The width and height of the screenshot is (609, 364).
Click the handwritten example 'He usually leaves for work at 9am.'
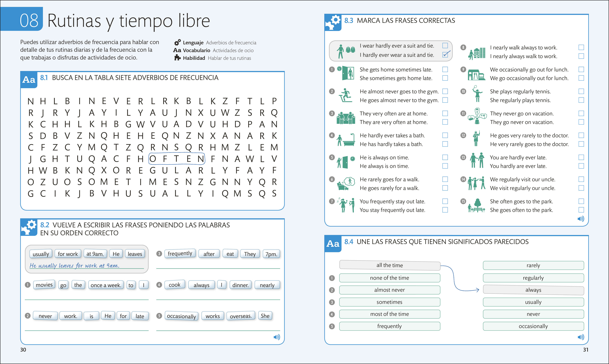[x=75, y=266]
